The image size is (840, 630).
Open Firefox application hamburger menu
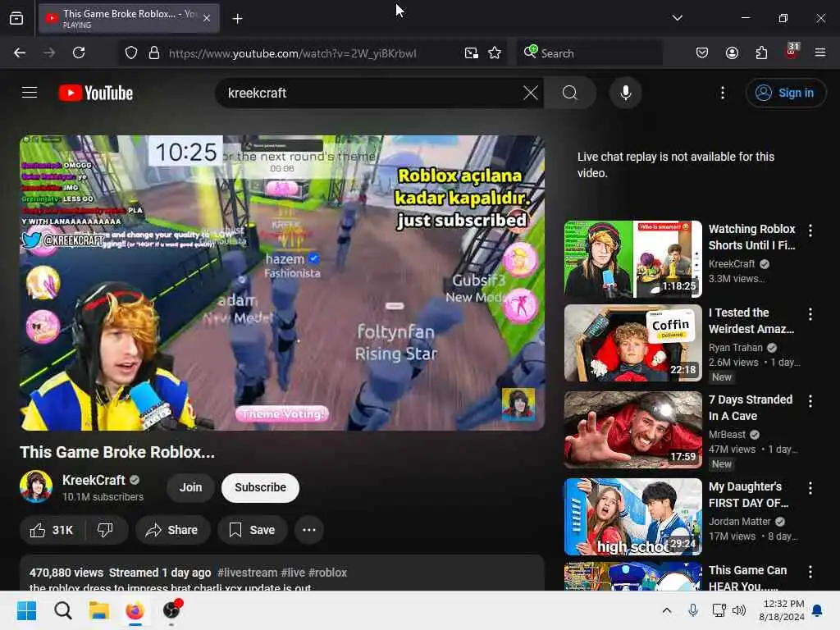[820, 52]
